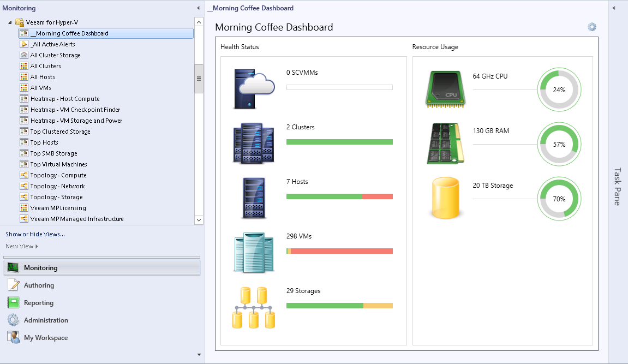Click the tree scrollbar up arrow

tap(199, 22)
